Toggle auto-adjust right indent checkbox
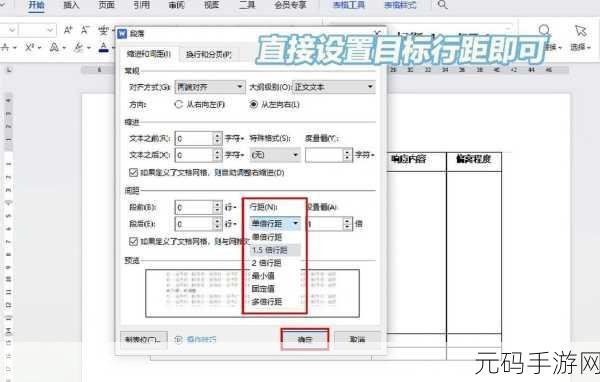Screen dimensions: 600x382 click(133, 173)
